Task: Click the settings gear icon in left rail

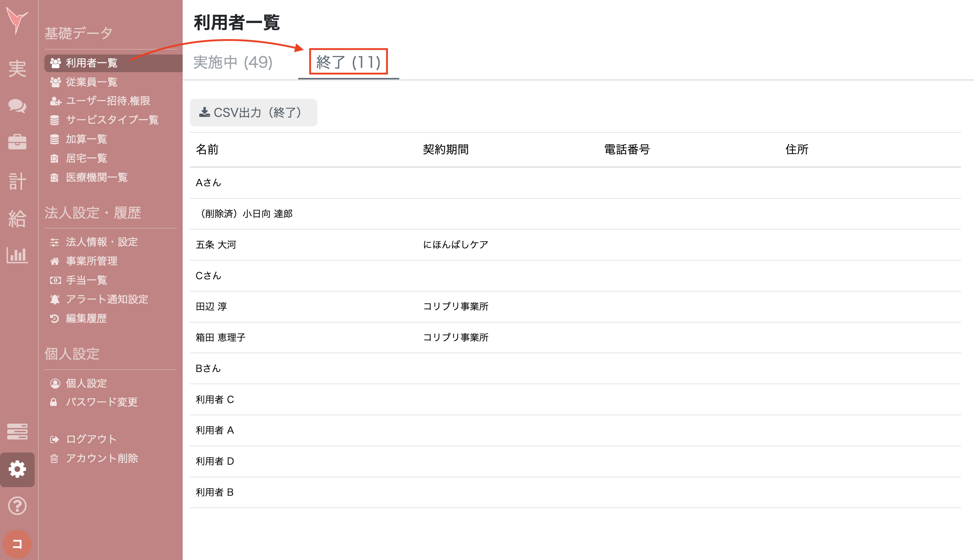Action: (x=17, y=469)
